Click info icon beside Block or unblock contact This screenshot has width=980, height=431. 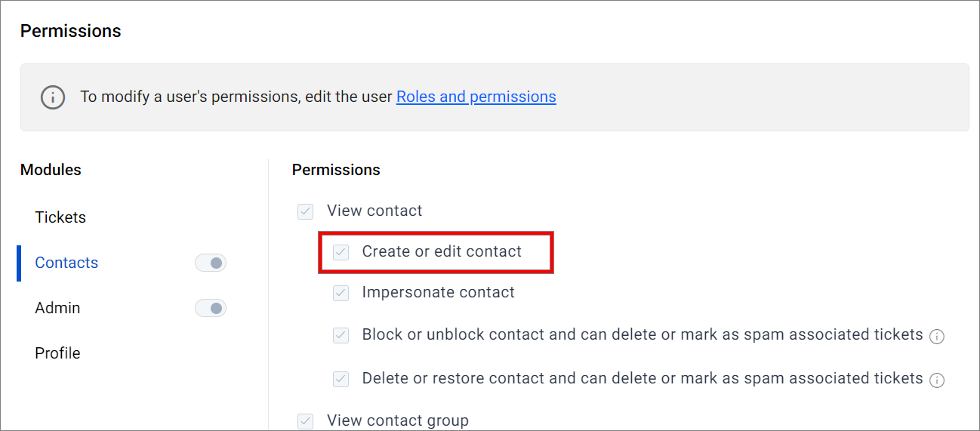(937, 337)
